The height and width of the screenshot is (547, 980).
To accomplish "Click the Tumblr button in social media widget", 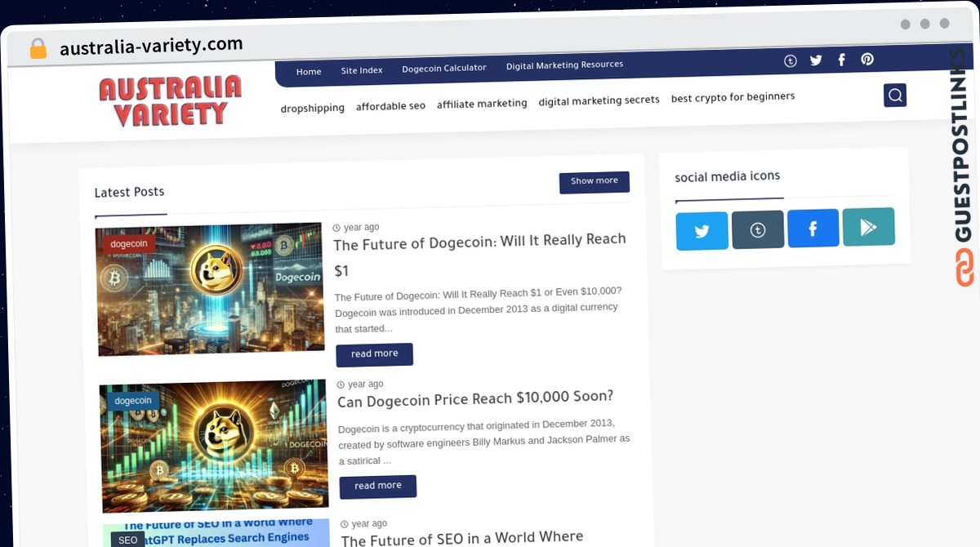I will point(758,229).
